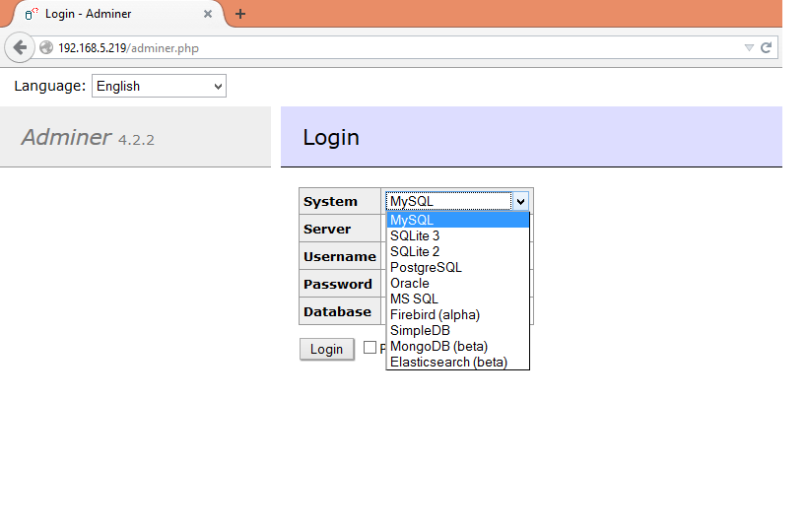Click the Adminer 4.2.2 heading link
This screenshot has width=807, height=532.
[88, 137]
